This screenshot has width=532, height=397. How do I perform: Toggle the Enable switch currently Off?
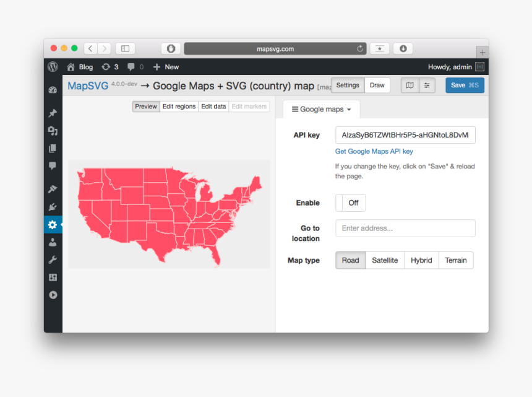(x=351, y=203)
